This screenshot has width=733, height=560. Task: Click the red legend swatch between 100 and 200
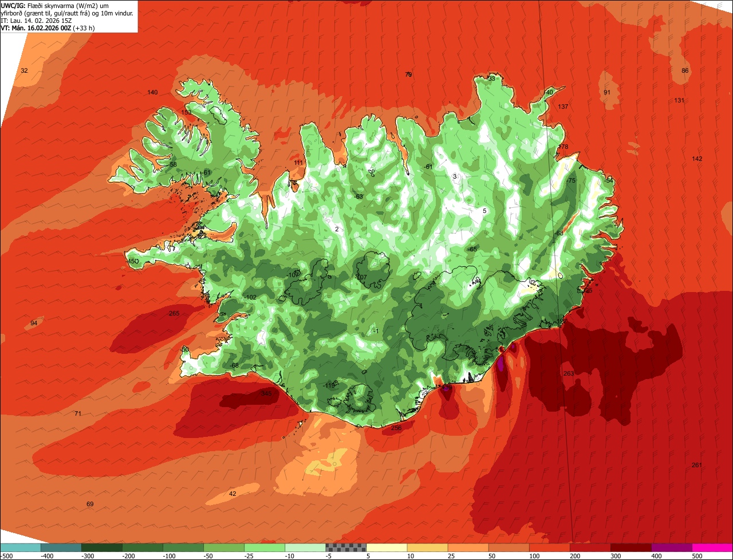(549, 547)
